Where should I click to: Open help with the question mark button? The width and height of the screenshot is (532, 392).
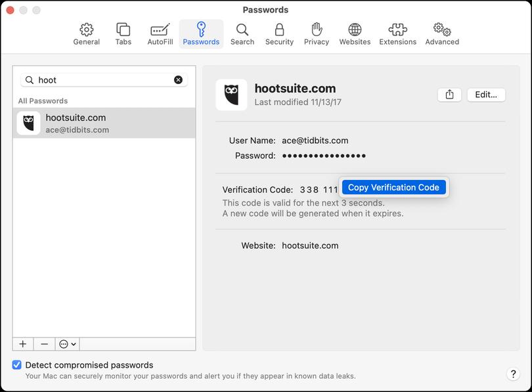pyautogui.click(x=513, y=374)
